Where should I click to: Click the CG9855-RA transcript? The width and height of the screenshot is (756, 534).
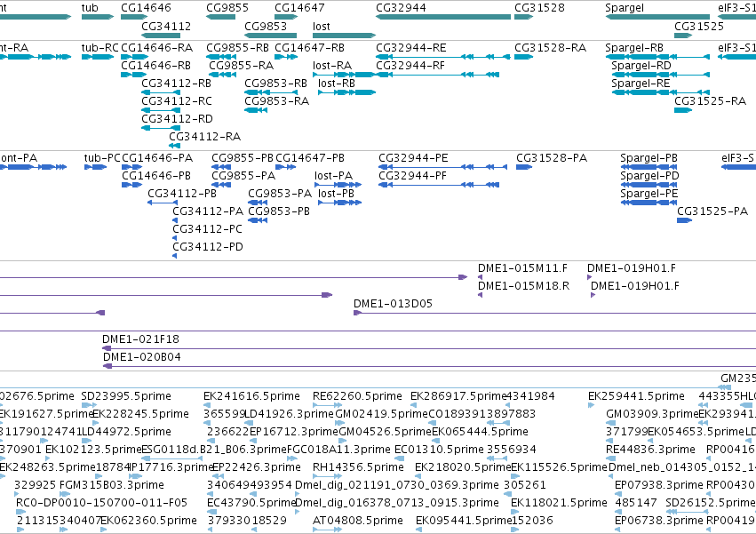241,66
